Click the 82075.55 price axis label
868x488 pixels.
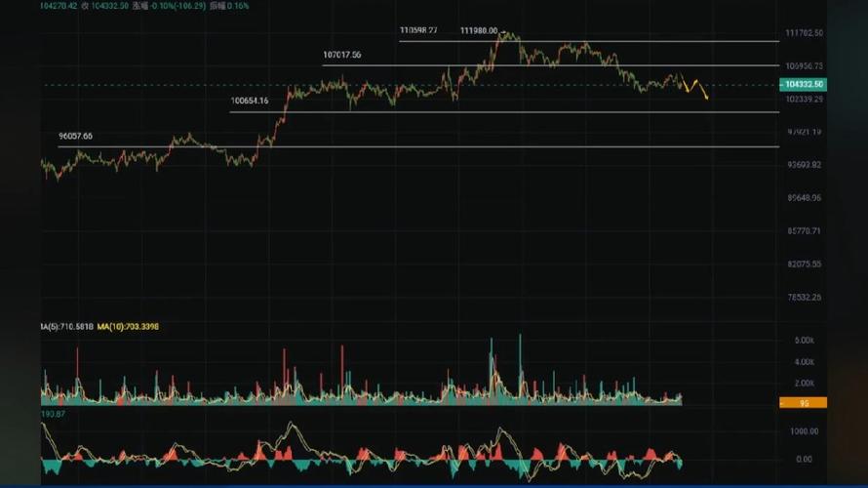click(805, 264)
